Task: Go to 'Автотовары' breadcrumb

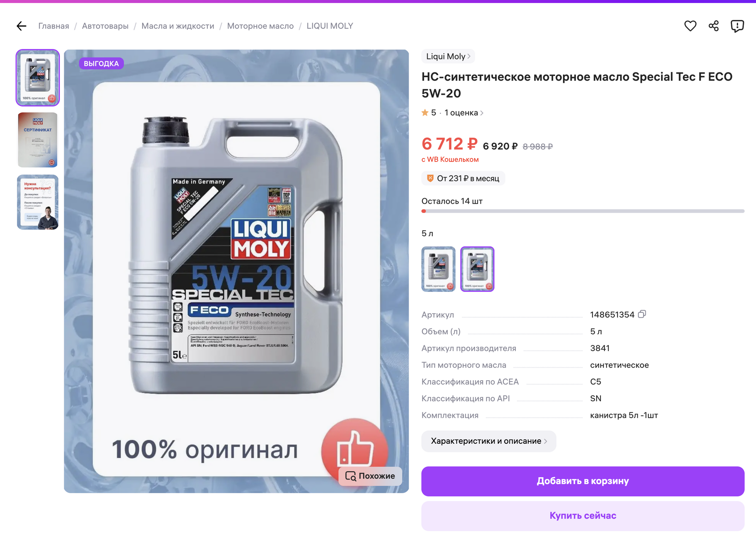Action: coord(105,26)
